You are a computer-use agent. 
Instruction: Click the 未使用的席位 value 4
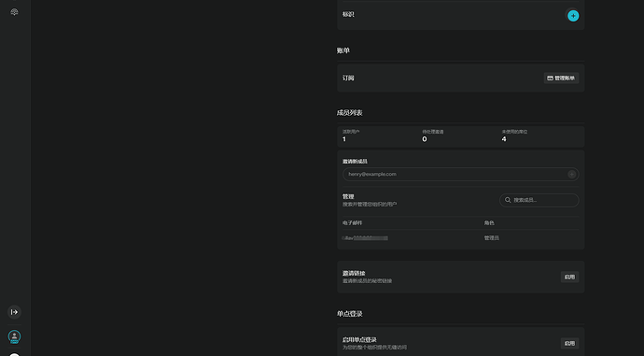tap(504, 139)
